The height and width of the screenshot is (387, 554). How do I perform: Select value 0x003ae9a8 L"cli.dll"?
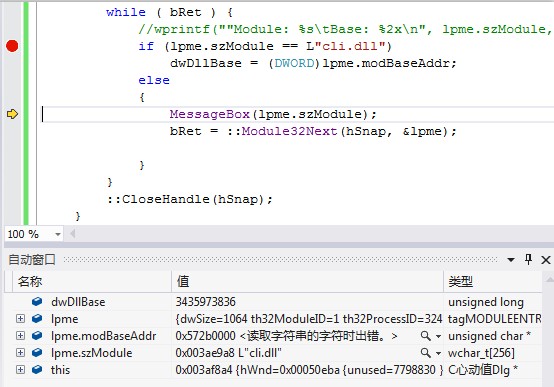[228, 353]
